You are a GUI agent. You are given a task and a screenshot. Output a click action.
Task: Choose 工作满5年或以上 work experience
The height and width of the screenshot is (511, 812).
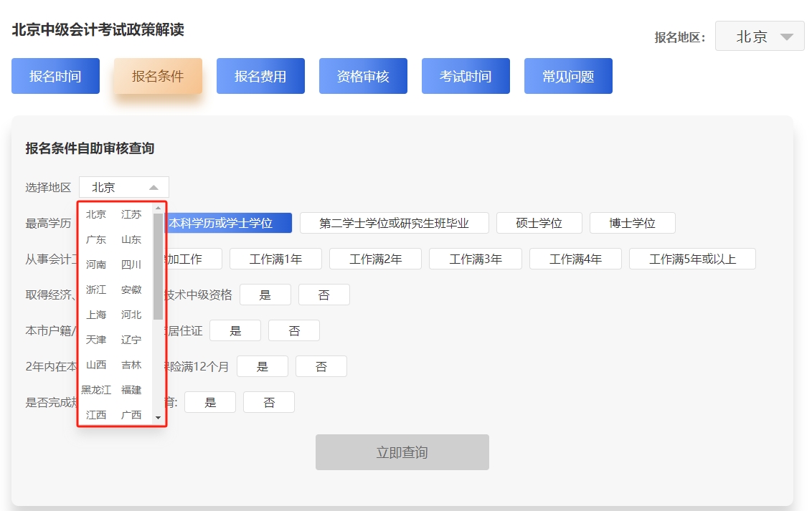692,259
